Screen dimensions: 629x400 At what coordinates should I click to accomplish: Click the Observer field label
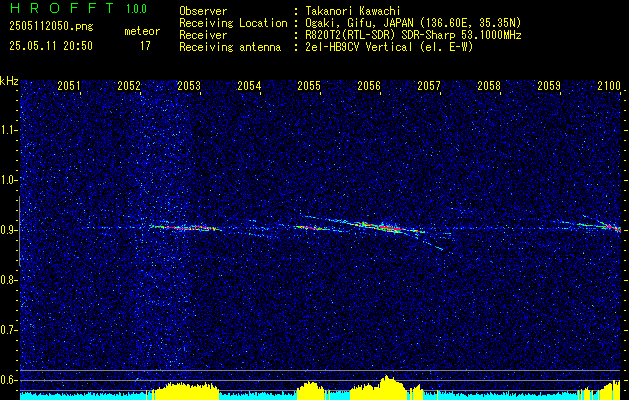pyautogui.click(x=203, y=11)
